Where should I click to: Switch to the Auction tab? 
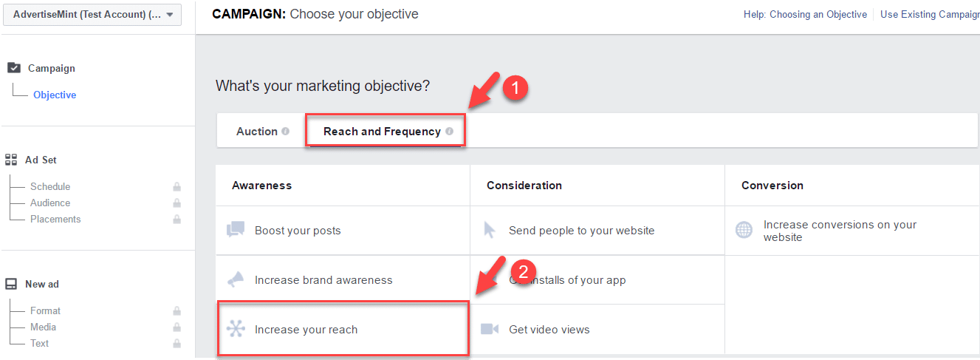[256, 132]
